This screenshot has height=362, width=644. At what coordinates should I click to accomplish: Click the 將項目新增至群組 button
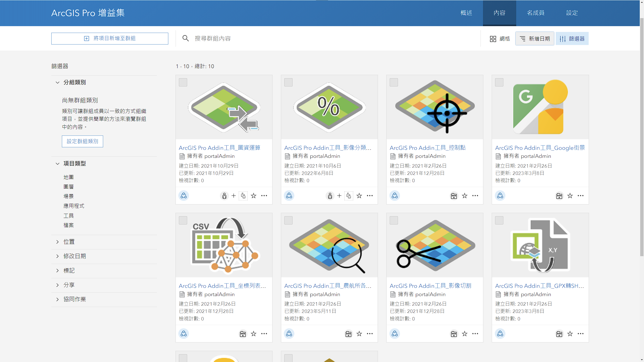(x=110, y=38)
